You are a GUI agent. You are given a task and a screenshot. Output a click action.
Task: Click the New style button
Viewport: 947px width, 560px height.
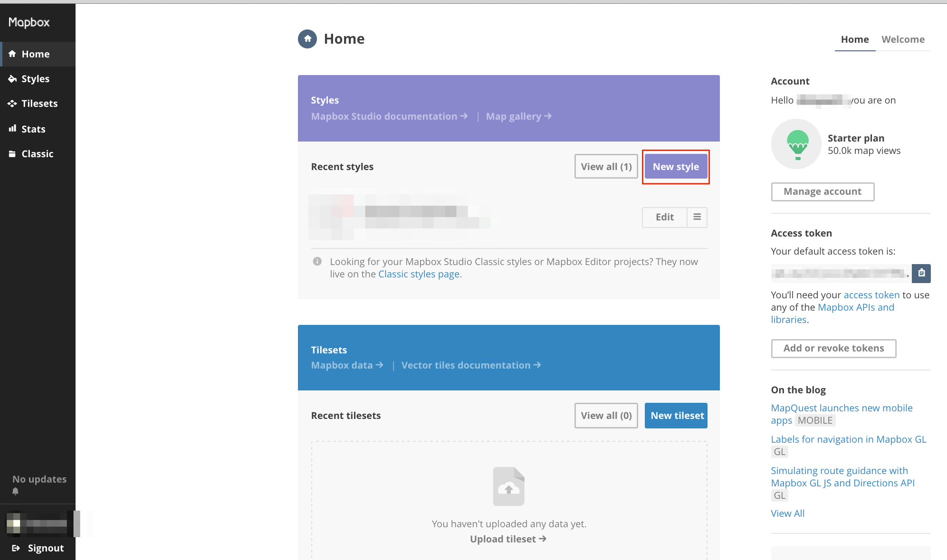(675, 167)
